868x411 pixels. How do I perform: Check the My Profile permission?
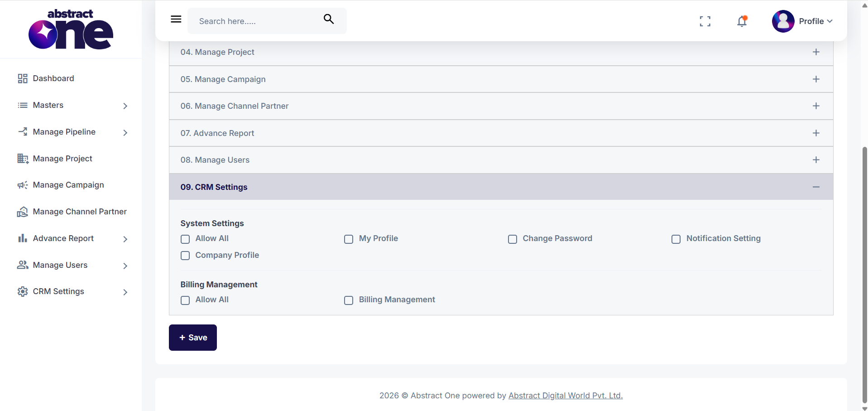click(x=349, y=239)
